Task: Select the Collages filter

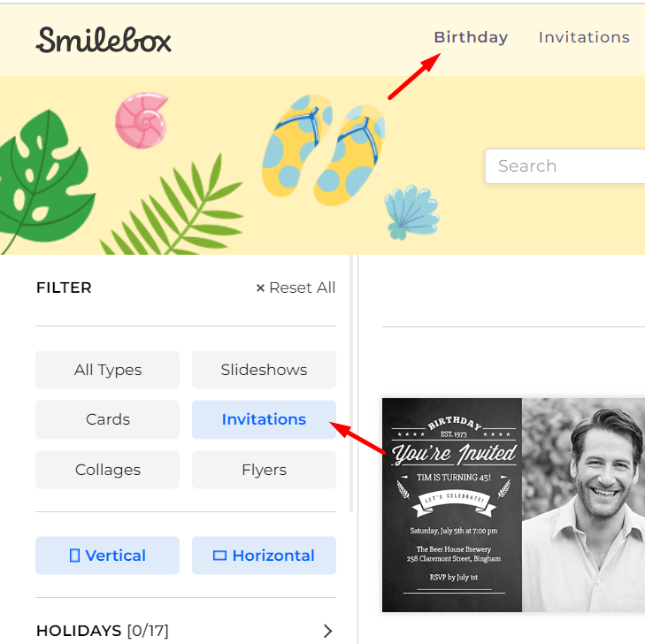Action: [107, 470]
